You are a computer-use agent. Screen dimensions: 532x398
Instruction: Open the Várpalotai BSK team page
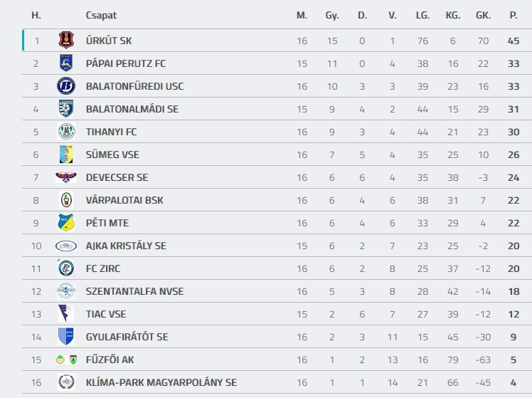124,200
